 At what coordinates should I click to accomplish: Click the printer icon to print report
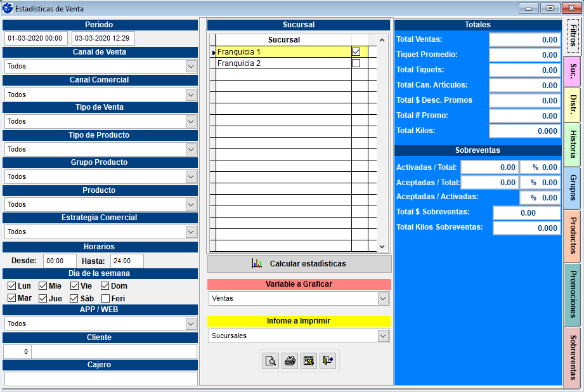pos(290,361)
